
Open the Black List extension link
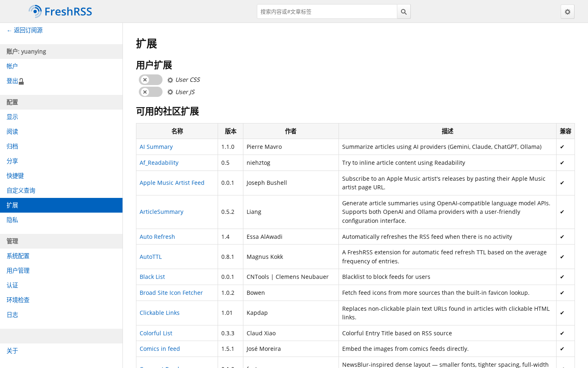pyautogui.click(x=152, y=277)
